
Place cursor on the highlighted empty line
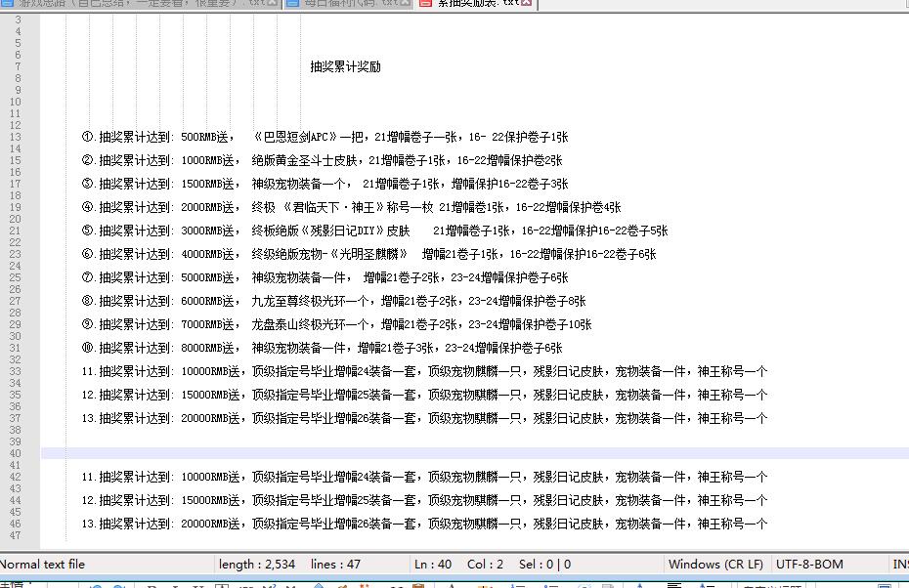391,453
